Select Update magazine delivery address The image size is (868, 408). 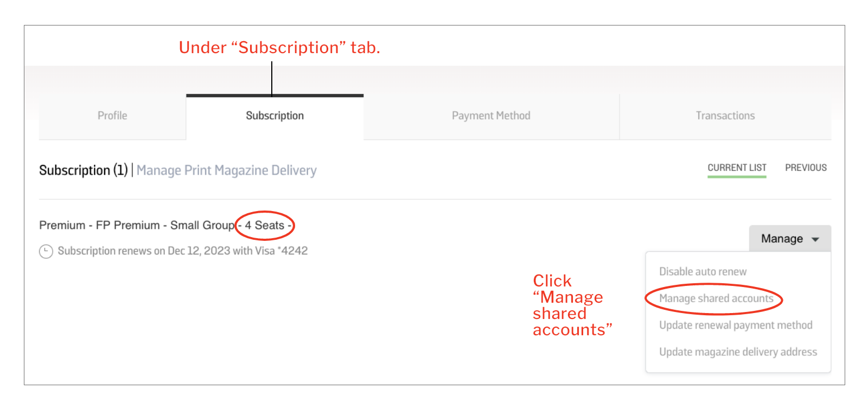738,352
